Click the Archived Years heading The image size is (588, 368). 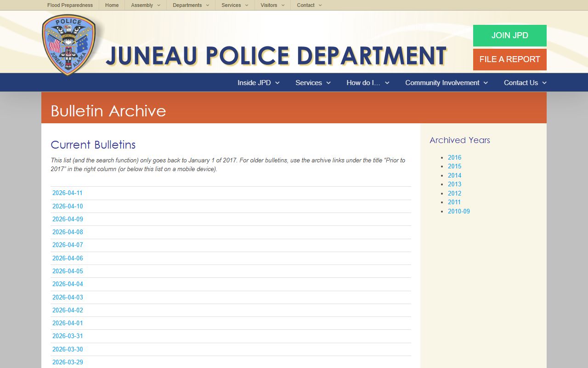(x=460, y=140)
